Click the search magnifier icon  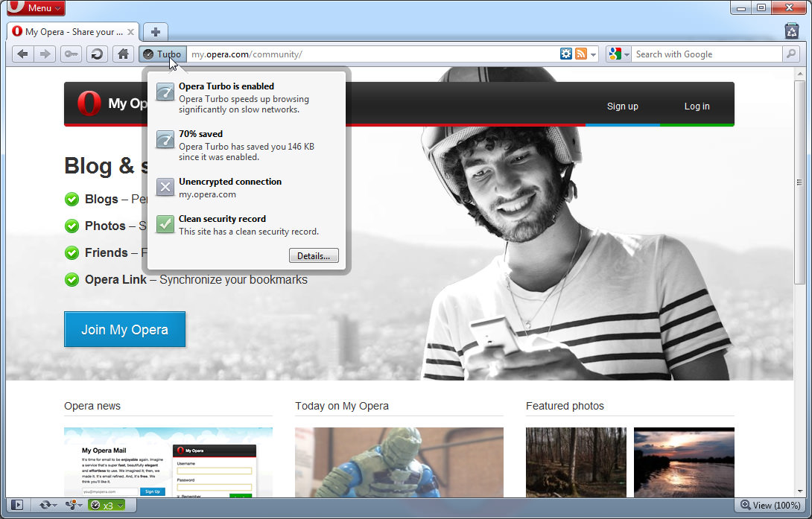tap(790, 54)
